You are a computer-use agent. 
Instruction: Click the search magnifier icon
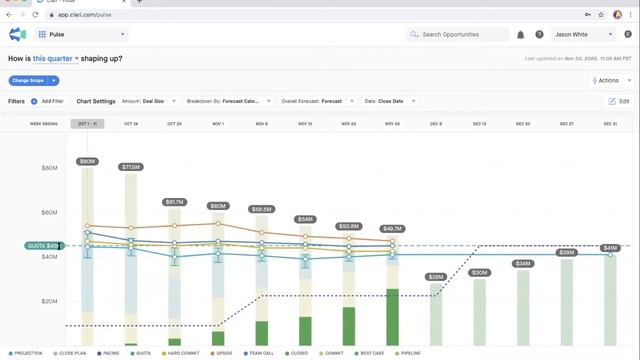click(414, 34)
